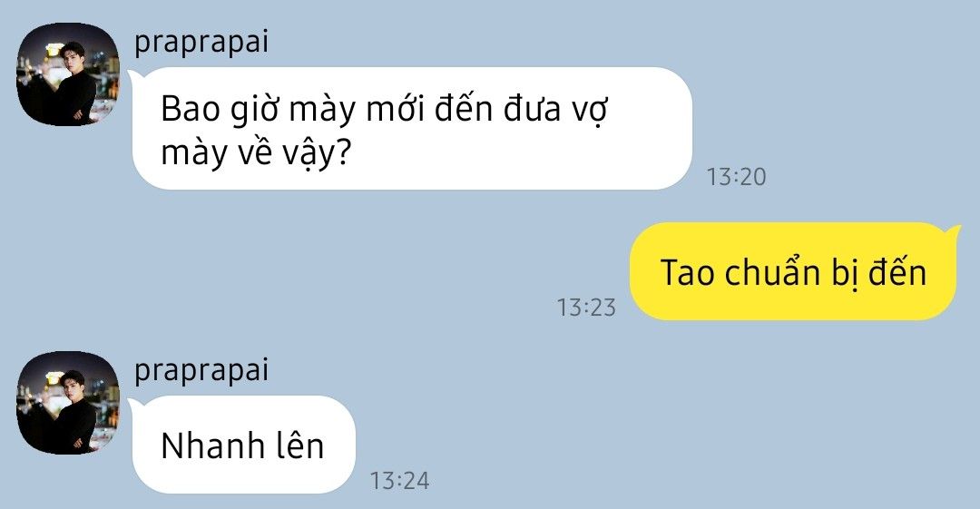Select the "Nhanh lên" message bubble
980x509 pixels.
click(244, 445)
